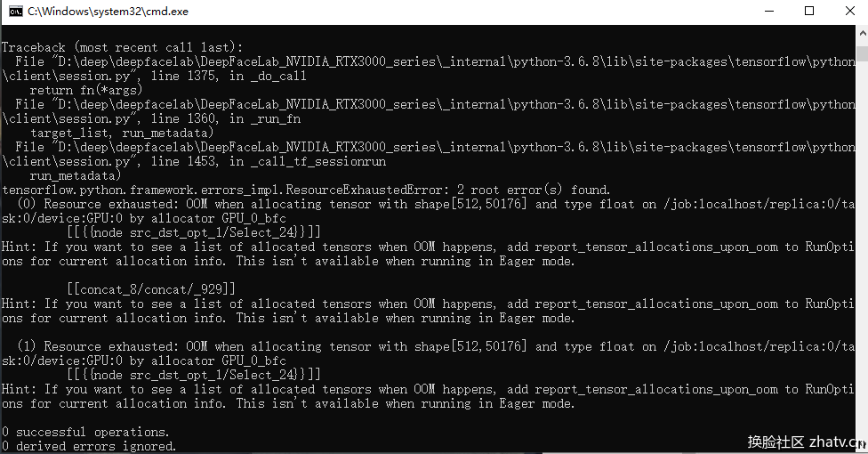Click the '0 successful operations.' line

[85, 431]
